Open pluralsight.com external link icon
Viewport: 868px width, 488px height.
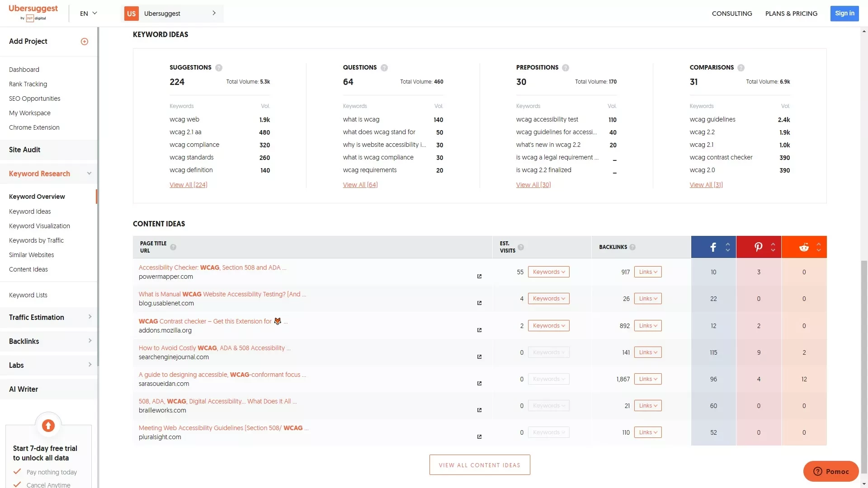(x=479, y=437)
